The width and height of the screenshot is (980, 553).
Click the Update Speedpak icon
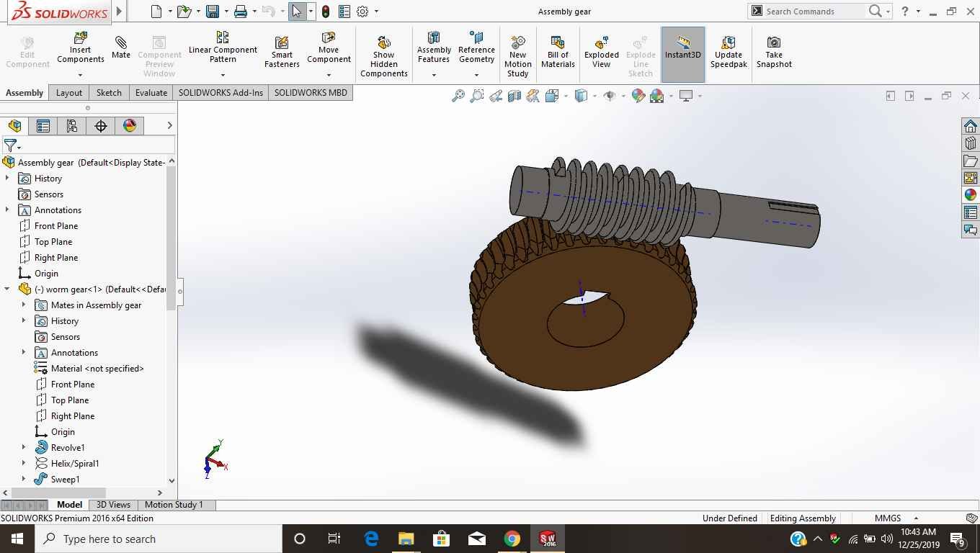click(729, 42)
